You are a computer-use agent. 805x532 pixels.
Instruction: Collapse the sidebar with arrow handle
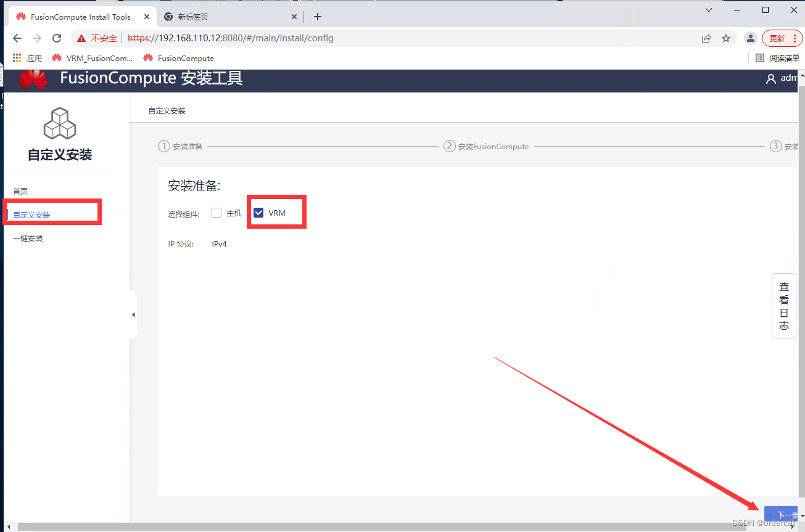133,314
